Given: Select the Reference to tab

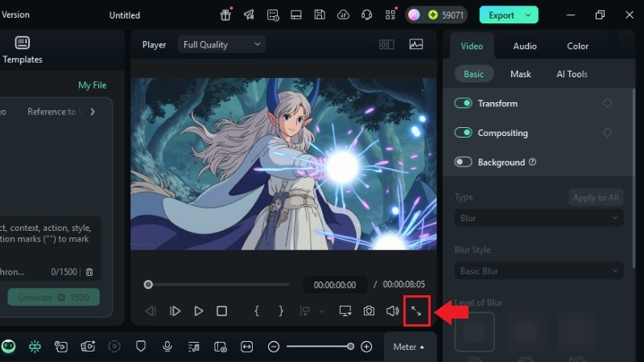Looking at the screenshot, I should (x=55, y=112).
